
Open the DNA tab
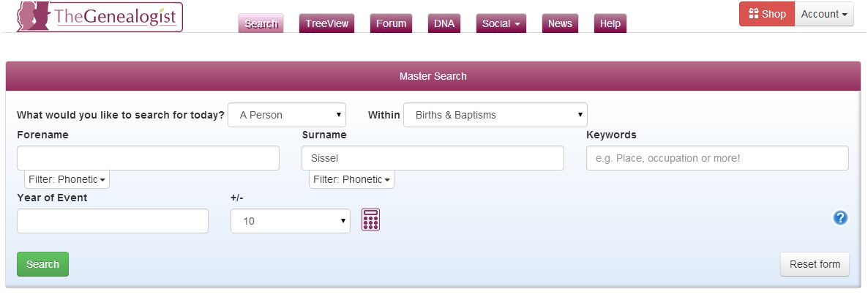444,23
